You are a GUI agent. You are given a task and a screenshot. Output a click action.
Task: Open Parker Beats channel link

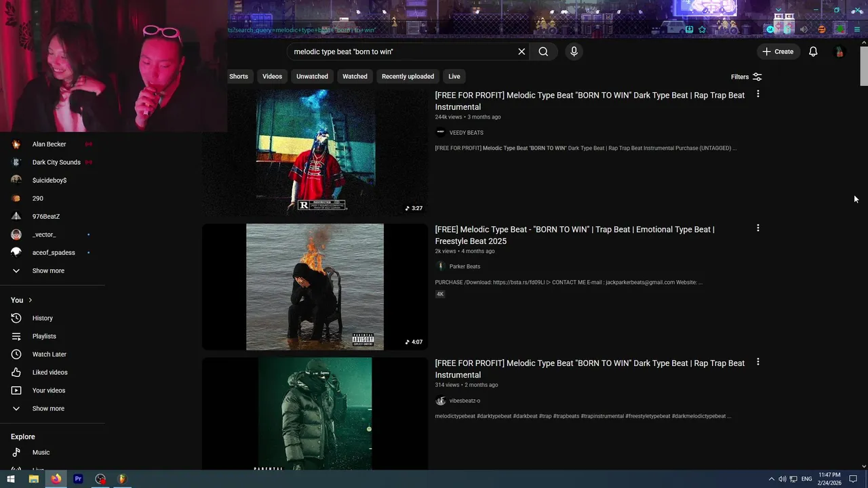click(x=465, y=266)
